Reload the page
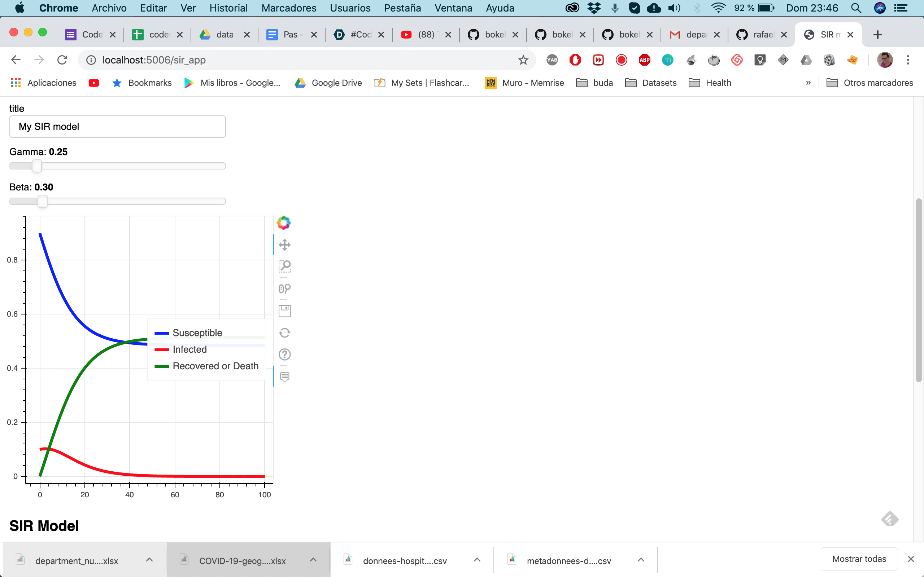The width and height of the screenshot is (924, 577). (62, 60)
